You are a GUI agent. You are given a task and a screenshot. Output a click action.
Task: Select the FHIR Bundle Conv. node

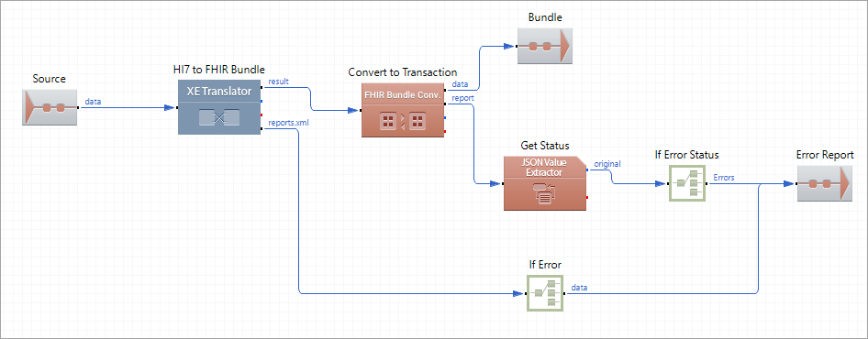pos(403,110)
